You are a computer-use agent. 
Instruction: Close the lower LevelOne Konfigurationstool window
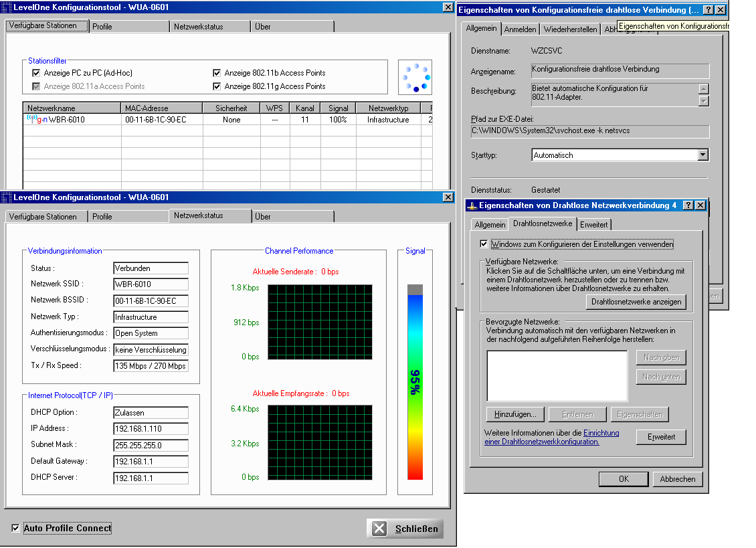(x=448, y=197)
